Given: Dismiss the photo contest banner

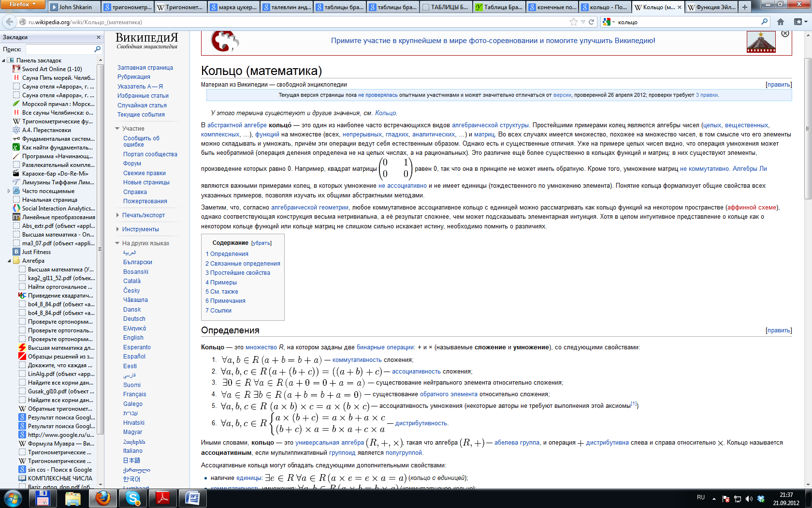Looking at the screenshot, I should [785, 33].
